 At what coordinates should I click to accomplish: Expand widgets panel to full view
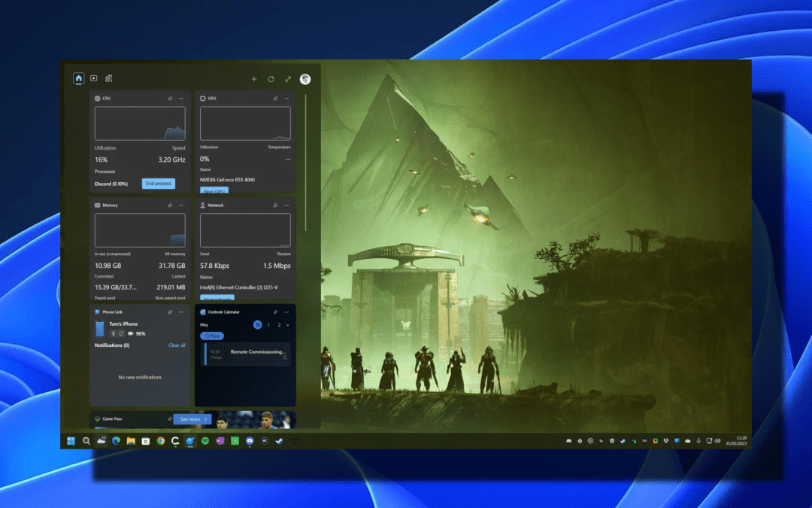point(288,79)
